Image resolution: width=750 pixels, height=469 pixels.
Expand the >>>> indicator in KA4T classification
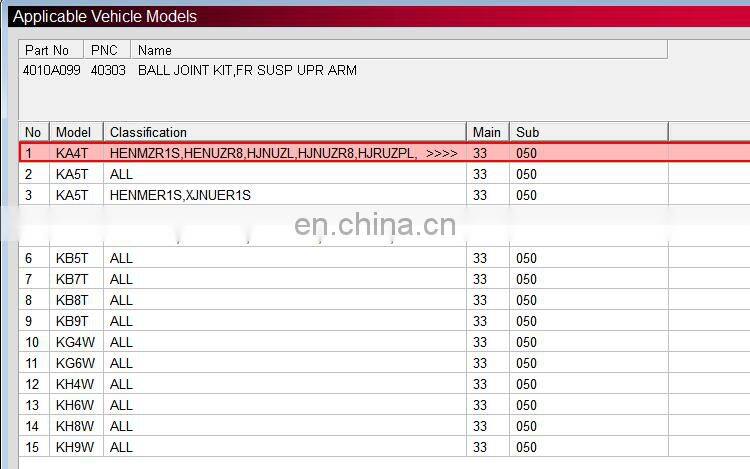[441, 153]
